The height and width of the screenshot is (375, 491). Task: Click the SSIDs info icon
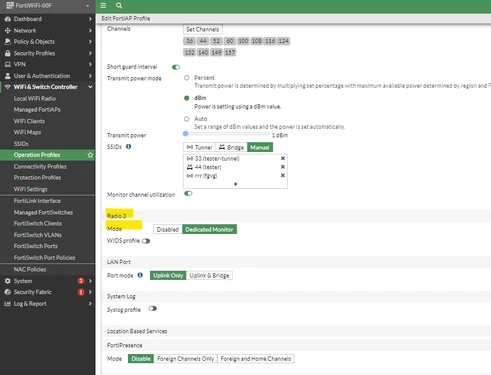128,146
